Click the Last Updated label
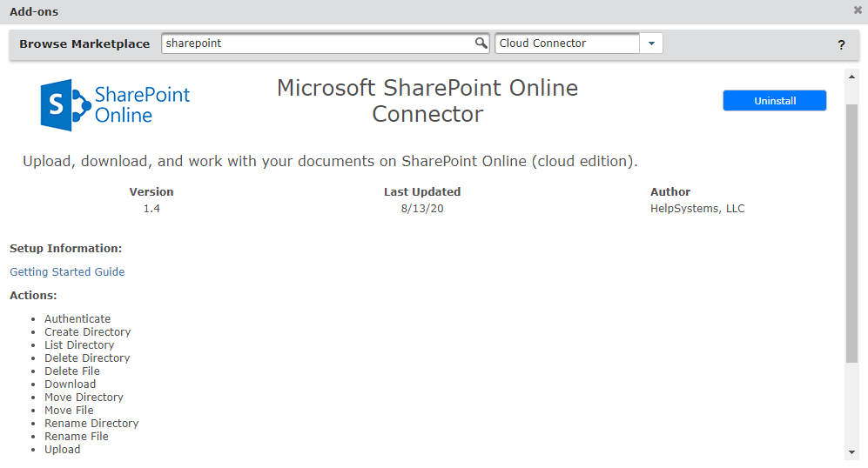 click(x=422, y=192)
